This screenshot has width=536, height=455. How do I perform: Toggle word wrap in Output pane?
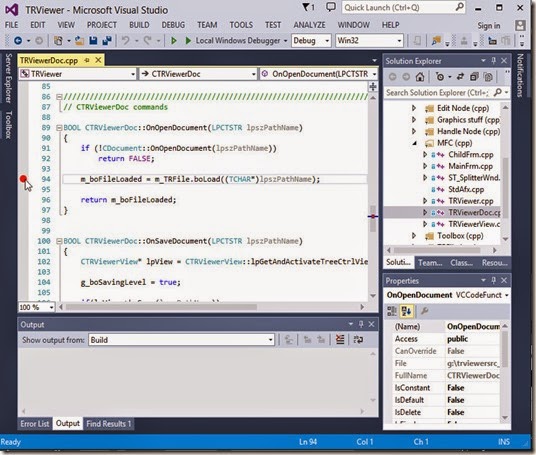tap(358, 340)
